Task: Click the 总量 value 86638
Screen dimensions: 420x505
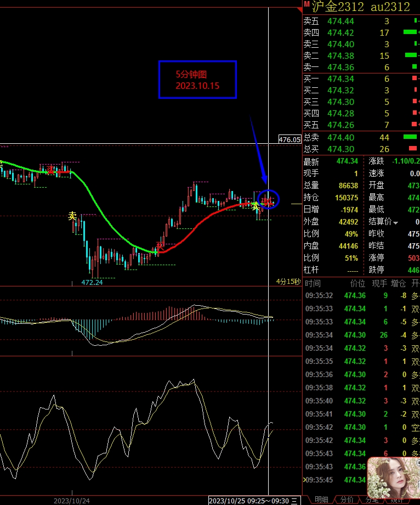Action: point(348,186)
